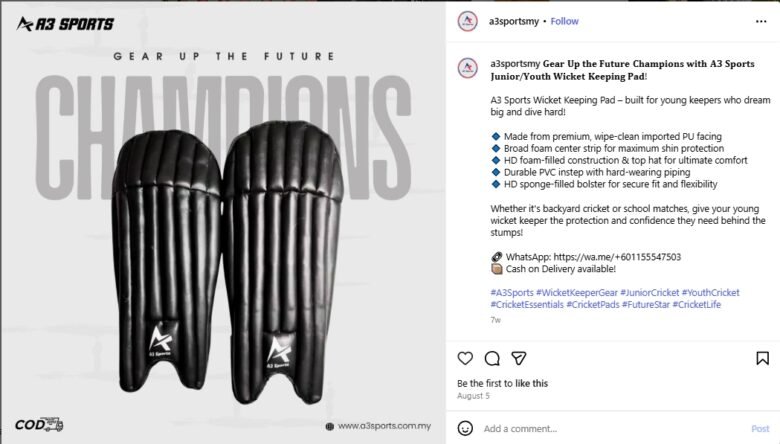Image resolution: width=780 pixels, height=444 pixels.
Task: Share the post via paper plane icon
Action: pyautogui.click(x=519, y=358)
